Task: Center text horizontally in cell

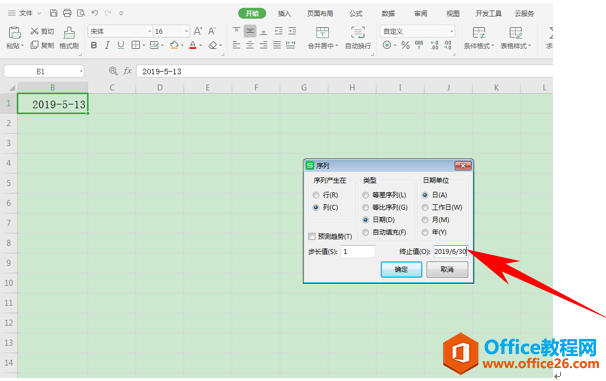Action: (250, 45)
